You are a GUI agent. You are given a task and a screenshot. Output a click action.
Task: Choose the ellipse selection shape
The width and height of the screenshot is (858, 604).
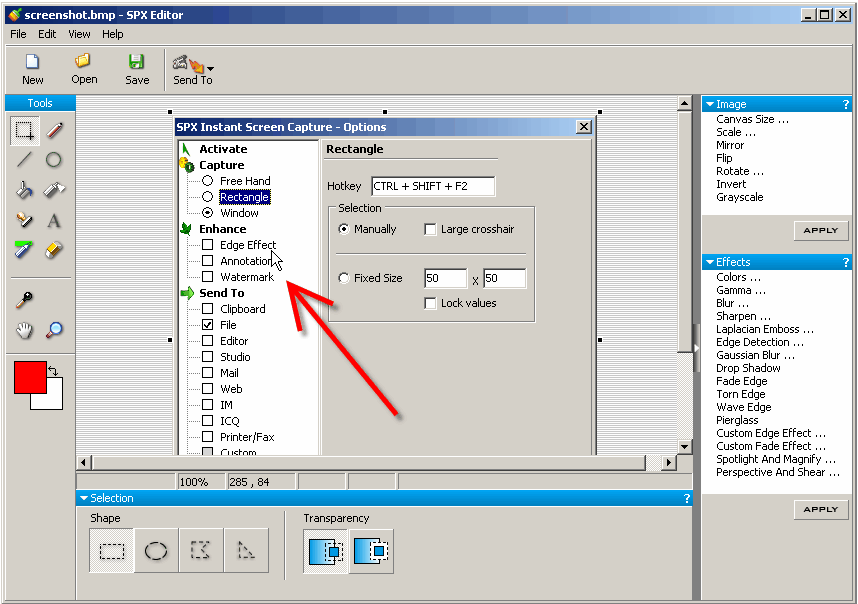(x=156, y=550)
